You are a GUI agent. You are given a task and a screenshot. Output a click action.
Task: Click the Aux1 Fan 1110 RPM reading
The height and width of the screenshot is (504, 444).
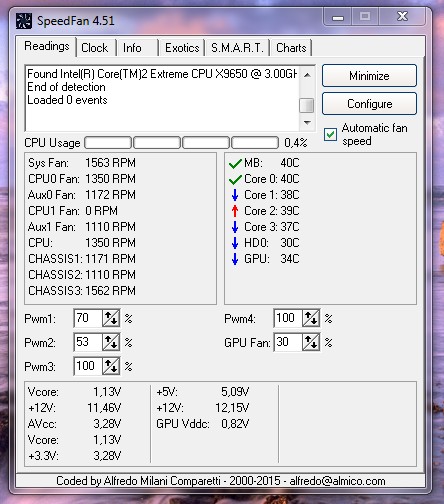(82, 227)
